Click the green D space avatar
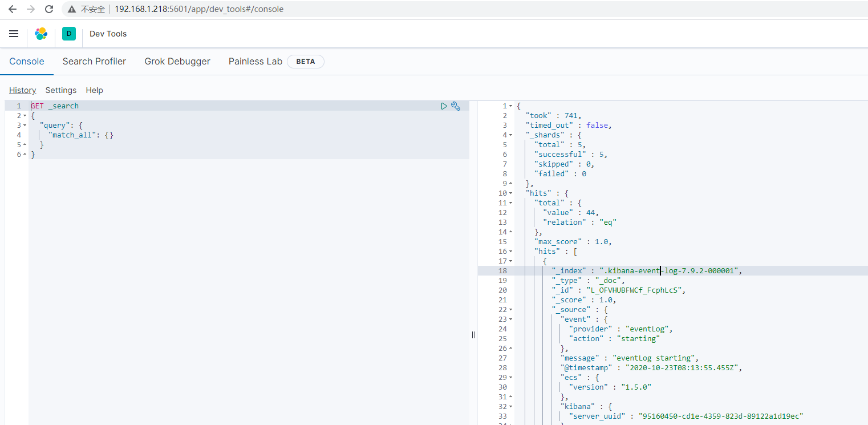Screen dimensions: 868x425 coord(68,34)
